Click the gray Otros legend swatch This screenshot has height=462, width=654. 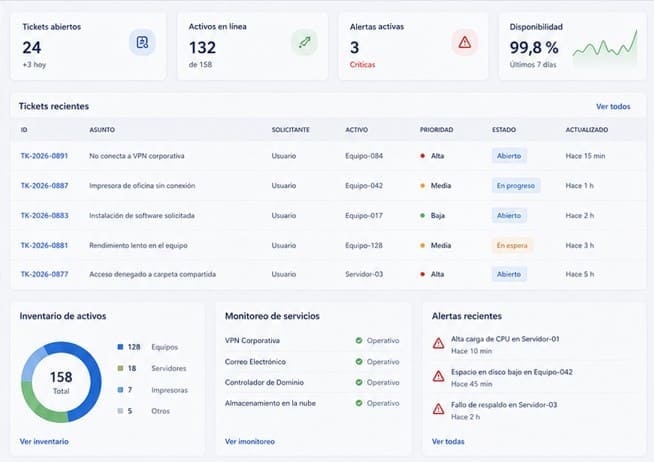(x=121, y=411)
